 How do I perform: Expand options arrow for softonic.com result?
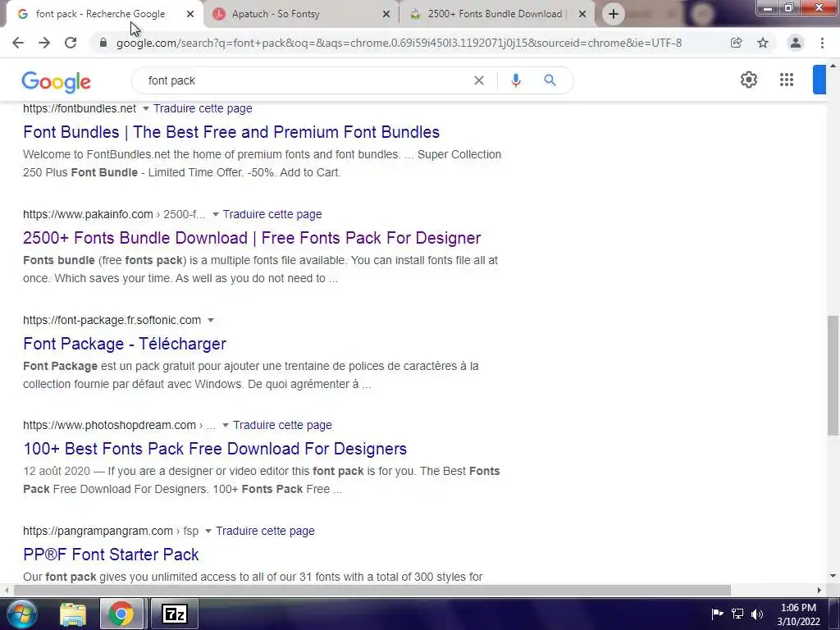point(211,321)
